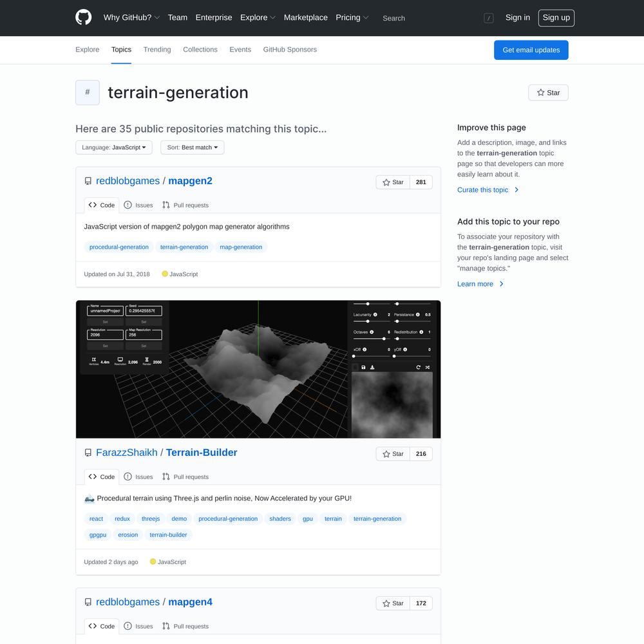Click the map-generation topic tag

pyautogui.click(x=241, y=247)
